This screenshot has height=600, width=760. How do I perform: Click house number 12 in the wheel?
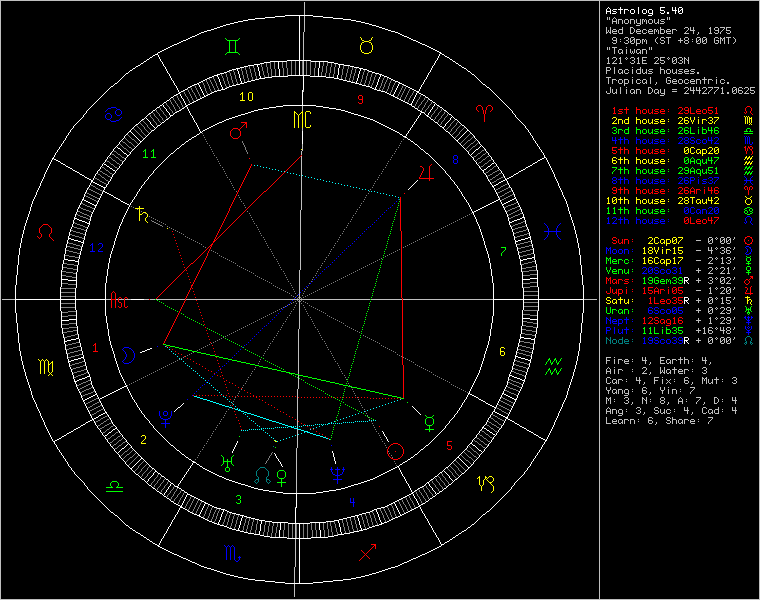(96, 248)
